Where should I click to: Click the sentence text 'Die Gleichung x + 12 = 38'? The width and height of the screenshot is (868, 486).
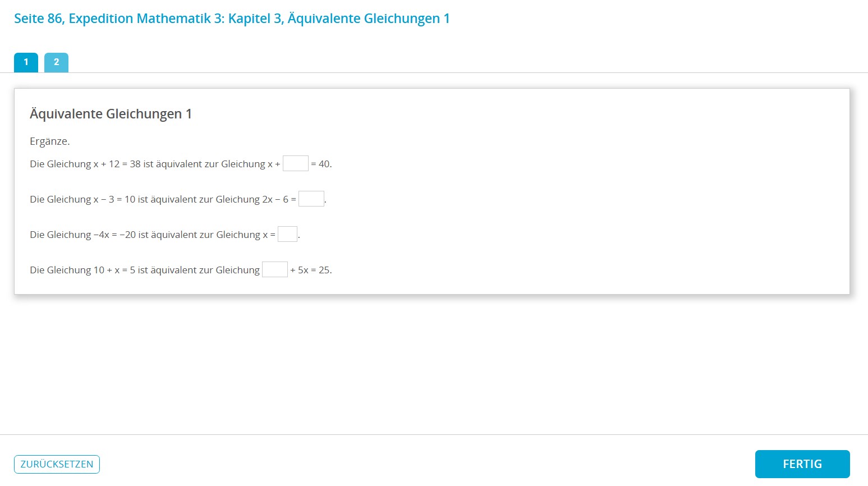tap(85, 164)
